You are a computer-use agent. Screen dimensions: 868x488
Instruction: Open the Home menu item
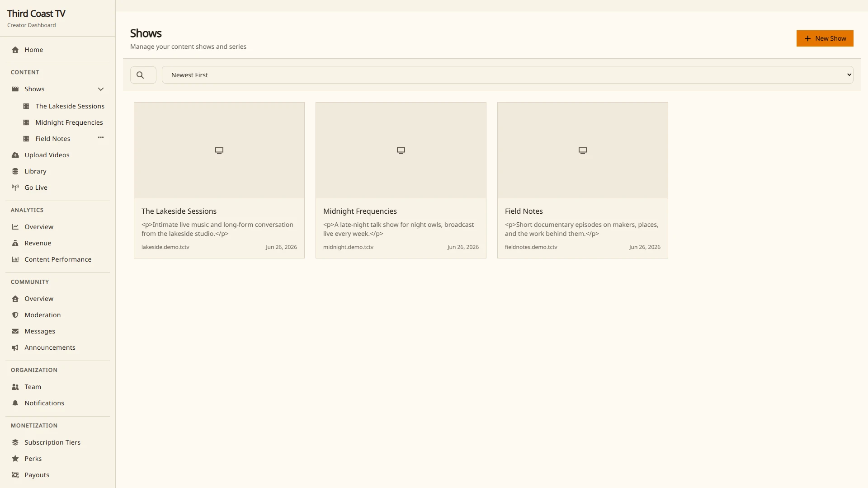57,50
